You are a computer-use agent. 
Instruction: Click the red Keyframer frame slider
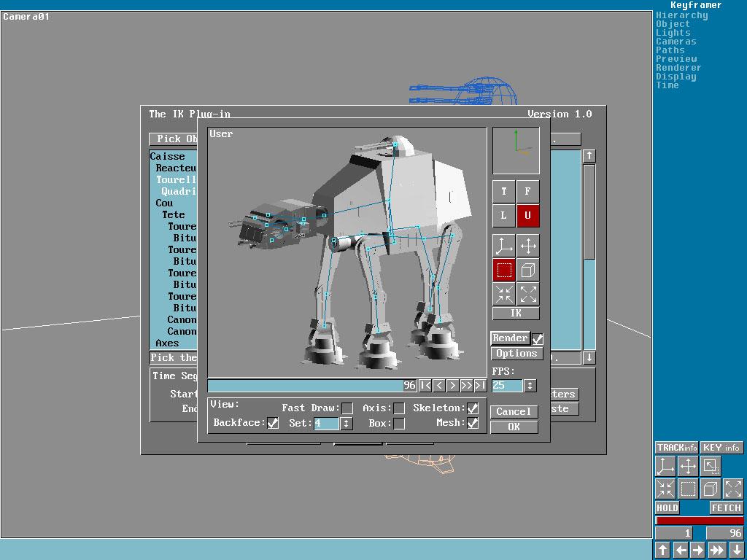tap(700, 521)
